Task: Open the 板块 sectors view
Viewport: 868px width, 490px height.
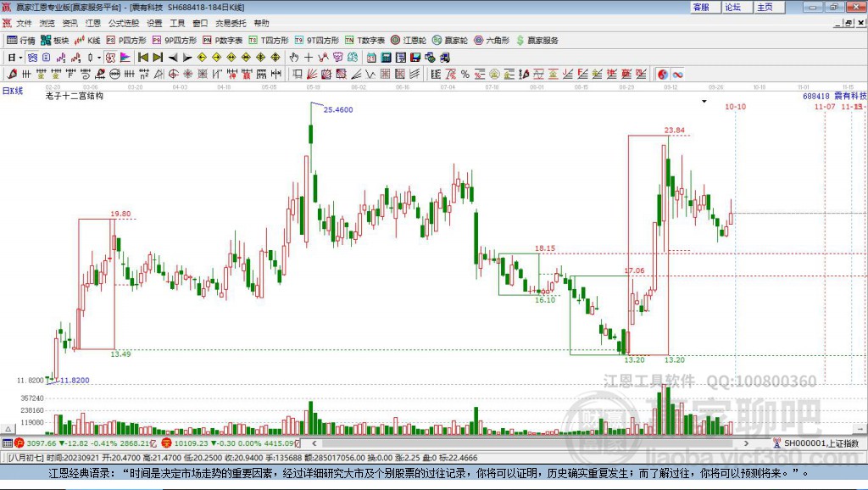Action: point(54,41)
